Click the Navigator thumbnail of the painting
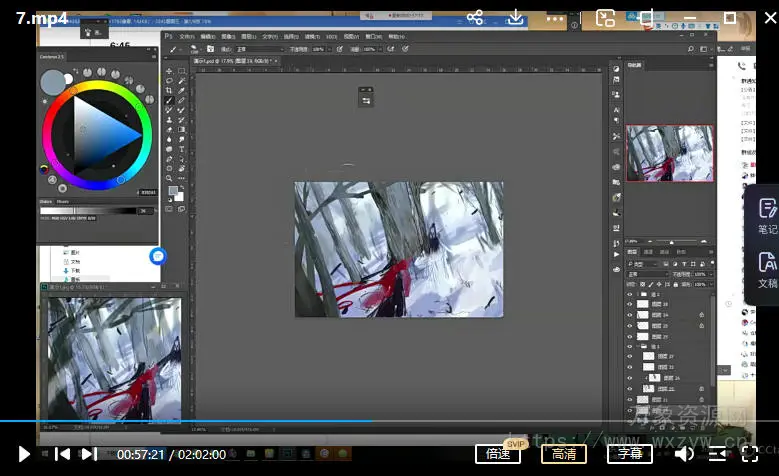The width and height of the screenshot is (779, 476). tap(669, 153)
